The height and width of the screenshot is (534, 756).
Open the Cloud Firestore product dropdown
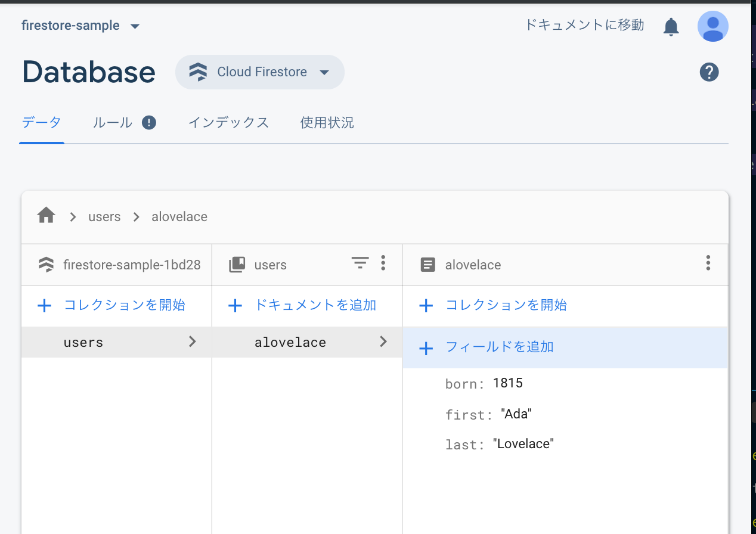pyautogui.click(x=260, y=72)
